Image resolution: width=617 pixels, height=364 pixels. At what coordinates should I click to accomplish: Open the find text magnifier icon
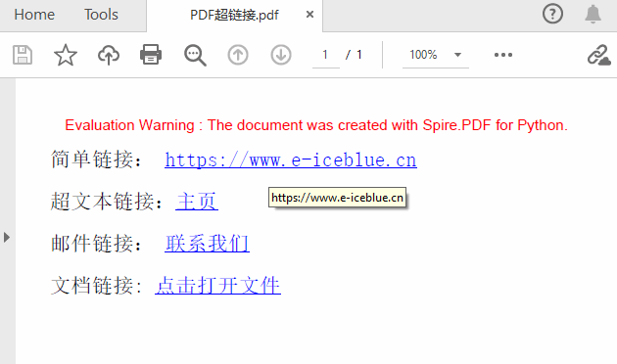point(195,56)
